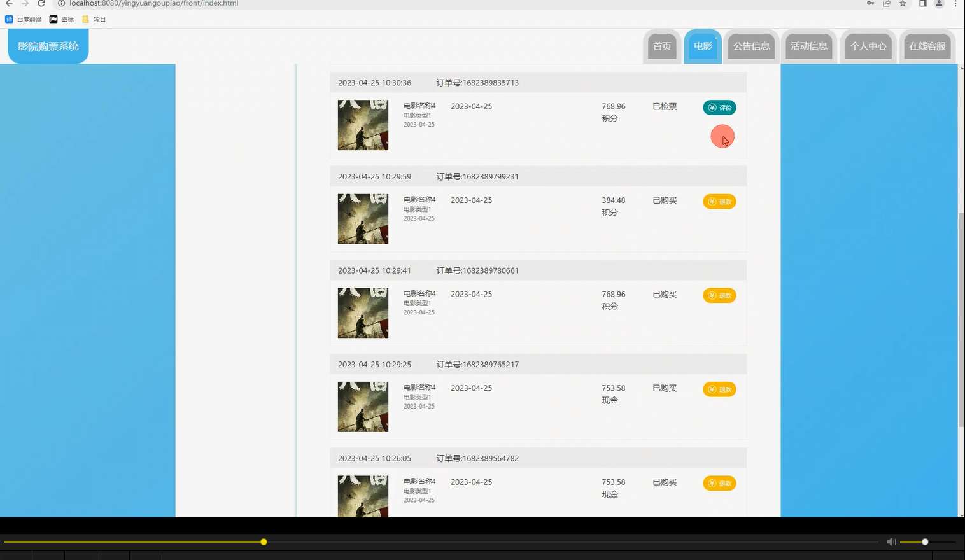Viewport: 965px width, 560px height.
Task: Click movie poster of order 1682389835713
Action: (x=363, y=125)
